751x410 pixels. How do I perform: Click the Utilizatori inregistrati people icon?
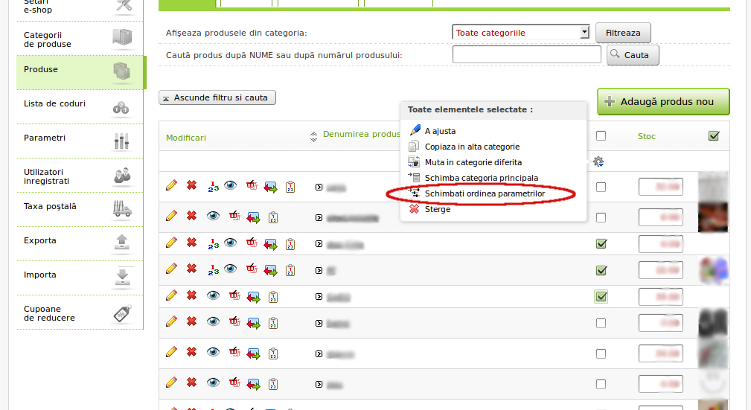(x=122, y=175)
